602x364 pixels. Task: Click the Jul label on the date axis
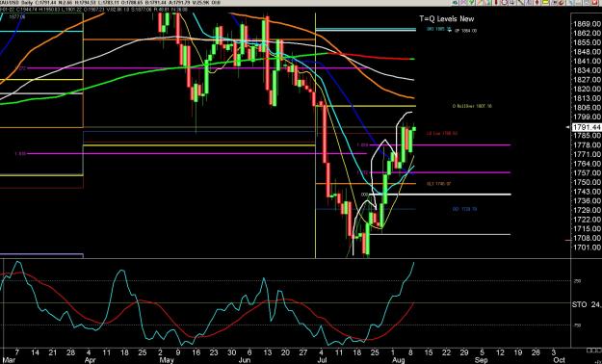click(322, 360)
